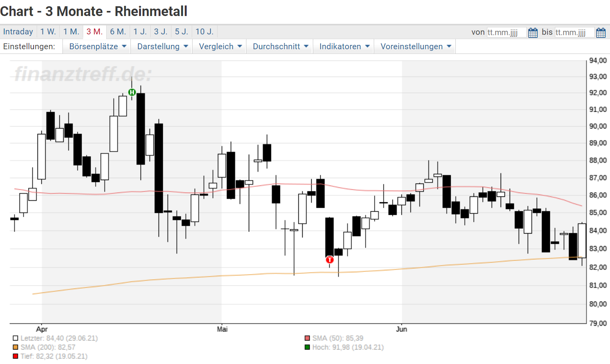Switch to the 1 M. range tab

[x=71, y=32]
